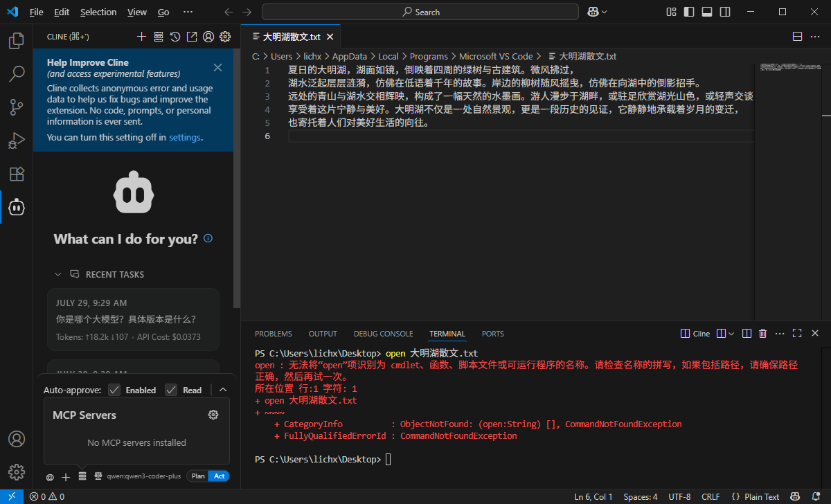Click the info icon next to What can I do

click(x=208, y=238)
